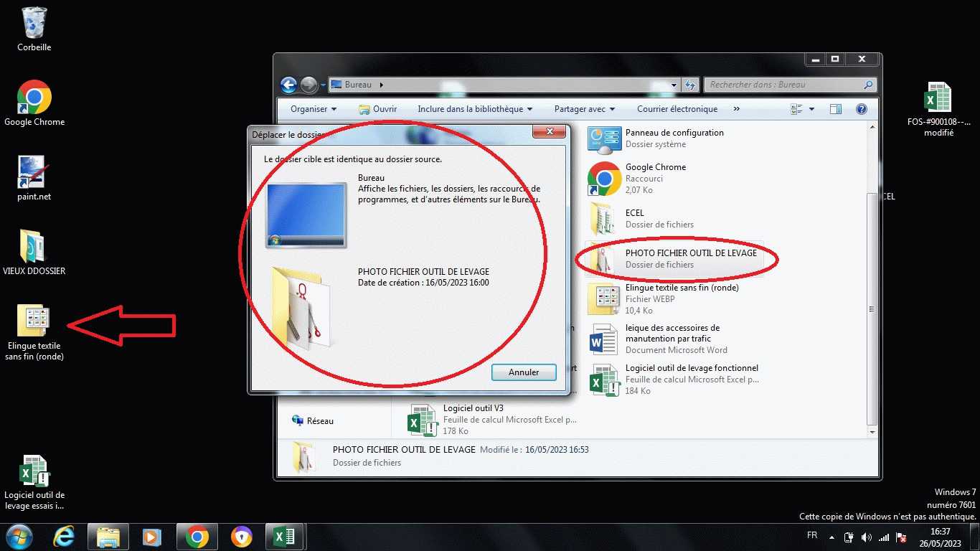Click the folder thumbnail in the details pane
This screenshot has width=980, height=551.
(305, 457)
